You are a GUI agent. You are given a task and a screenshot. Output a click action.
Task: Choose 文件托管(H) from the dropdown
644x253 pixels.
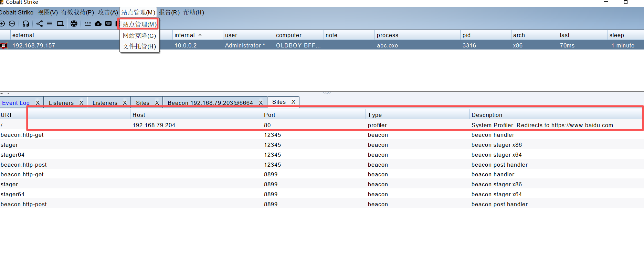(x=139, y=46)
